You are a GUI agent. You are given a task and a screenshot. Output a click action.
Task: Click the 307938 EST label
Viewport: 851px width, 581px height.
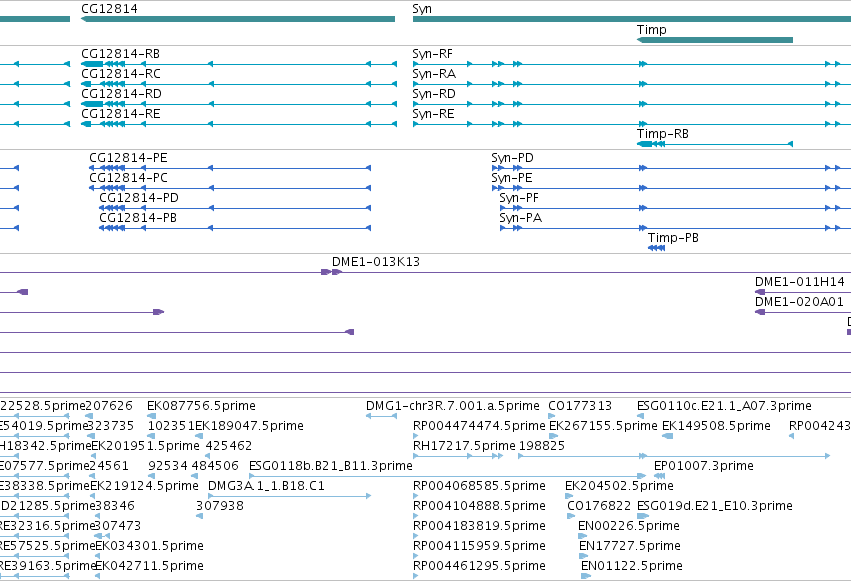(219, 506)
